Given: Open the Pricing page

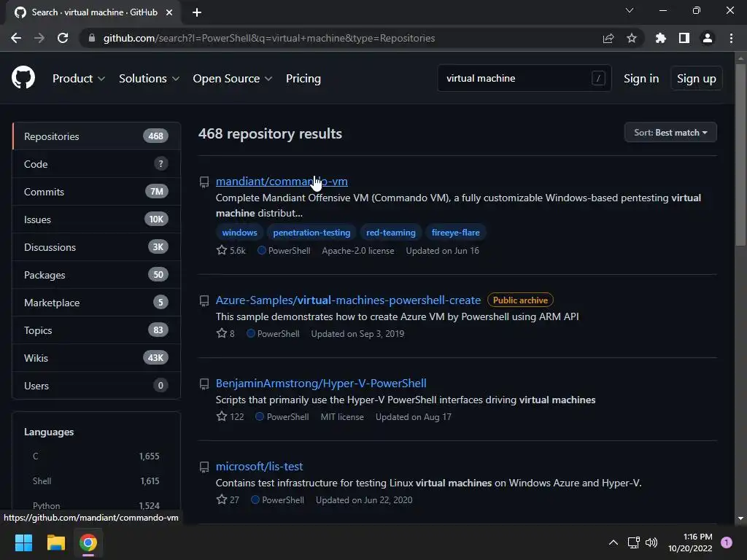Looking at the screenshot, I should pyautogui.click(x=303, y=78).
